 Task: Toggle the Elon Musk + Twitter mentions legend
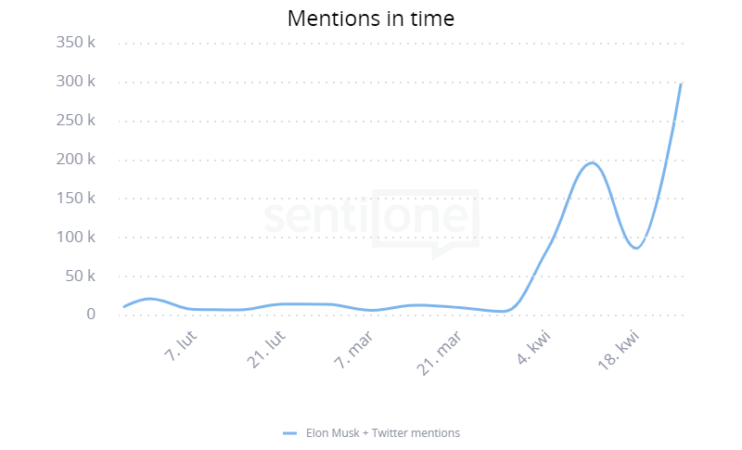pos(382,433)
